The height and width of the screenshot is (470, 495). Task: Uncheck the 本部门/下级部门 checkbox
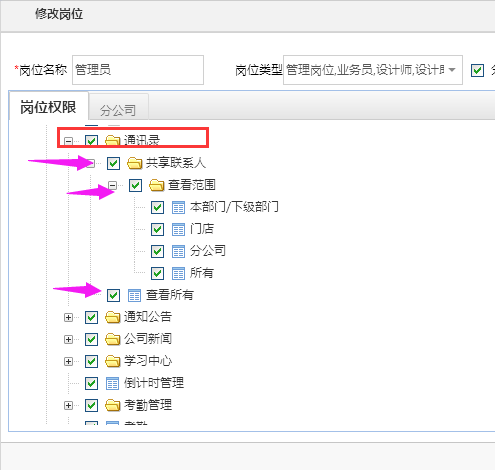tap(157, 207)
